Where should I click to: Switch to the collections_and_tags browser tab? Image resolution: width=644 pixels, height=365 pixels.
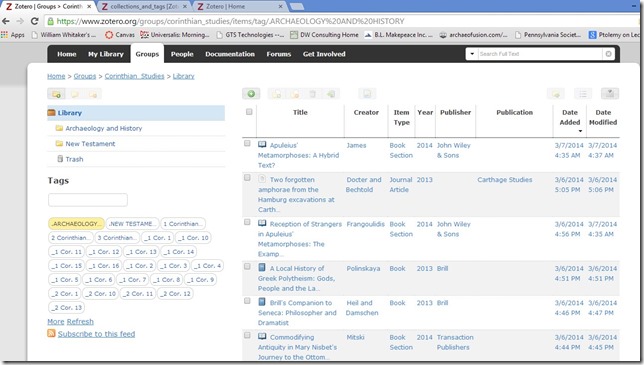(144, 7)
